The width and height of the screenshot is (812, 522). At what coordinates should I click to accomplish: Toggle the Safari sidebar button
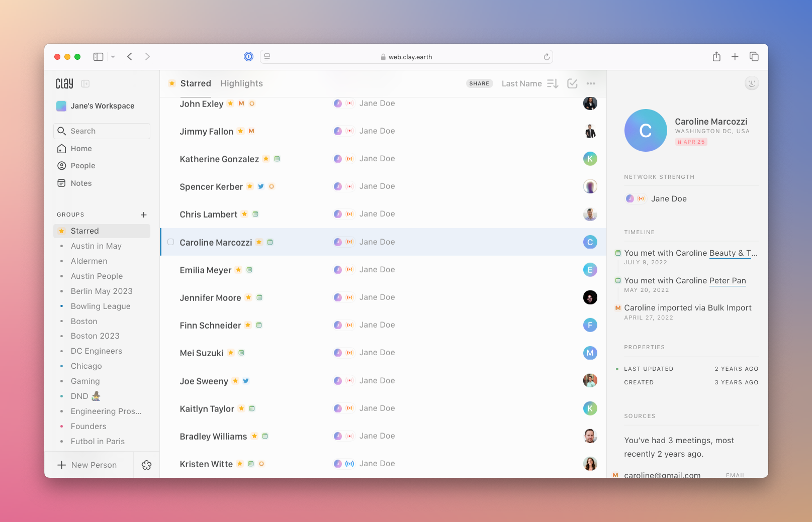coord(99,57)
